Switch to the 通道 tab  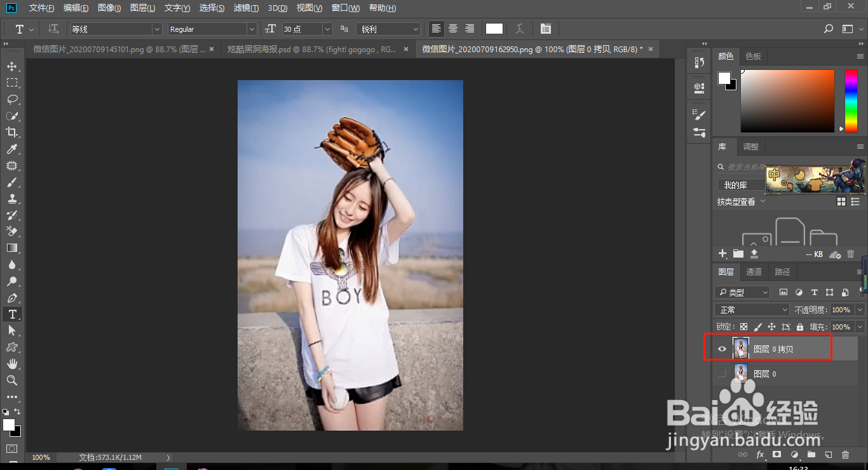[x=754, y=272]
